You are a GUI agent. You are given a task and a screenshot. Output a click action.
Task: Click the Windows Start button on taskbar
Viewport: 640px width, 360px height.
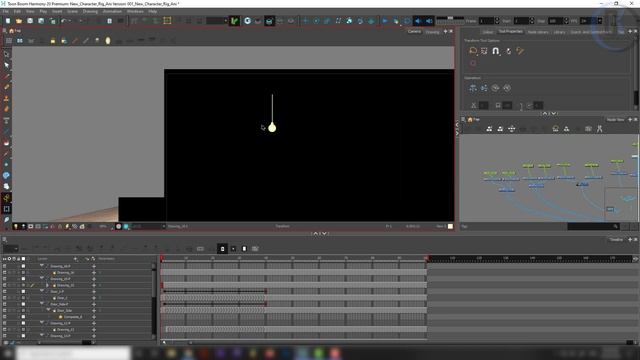tap(7, 353)
